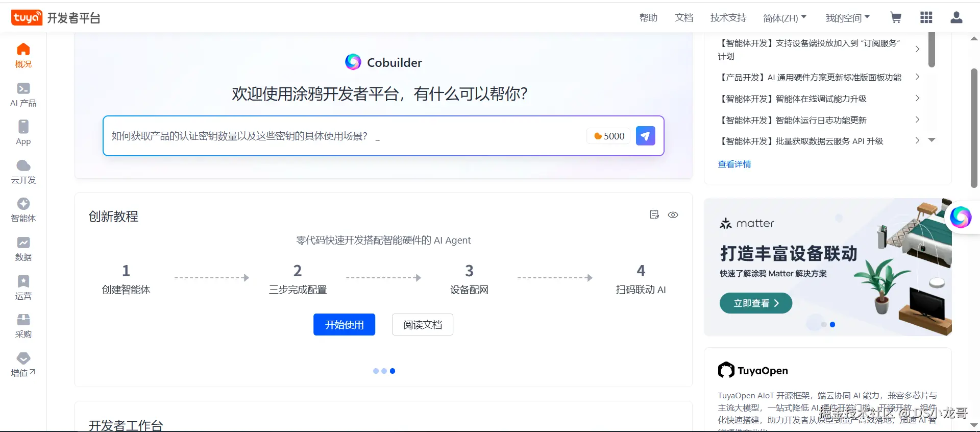Open the shopping cart icon
The image size is (980, 432).
pos(895,18)
